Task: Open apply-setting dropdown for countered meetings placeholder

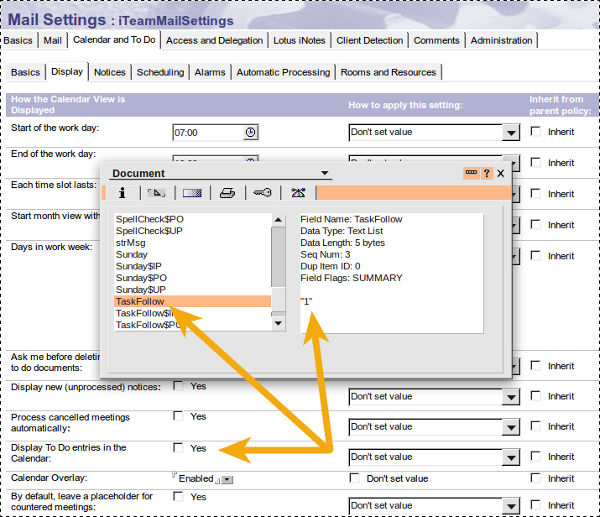Action: coord(511,506)
